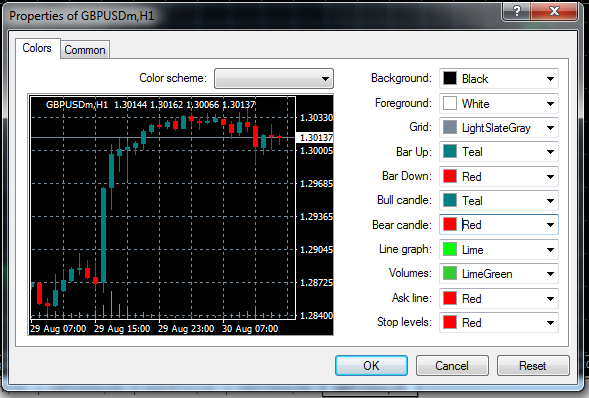Click the 29 Aug 15:00 time label
This screenshot has width=589, height=398.
(x=122, y=329)
